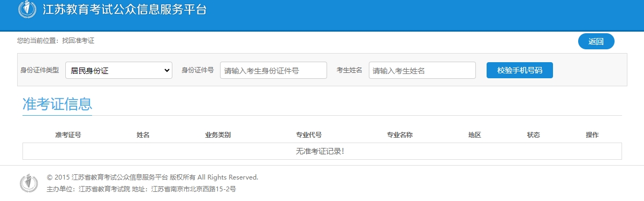Click the 地区 column header
Viewport: 644px width, 201px height.
click(x=475, y=135)
